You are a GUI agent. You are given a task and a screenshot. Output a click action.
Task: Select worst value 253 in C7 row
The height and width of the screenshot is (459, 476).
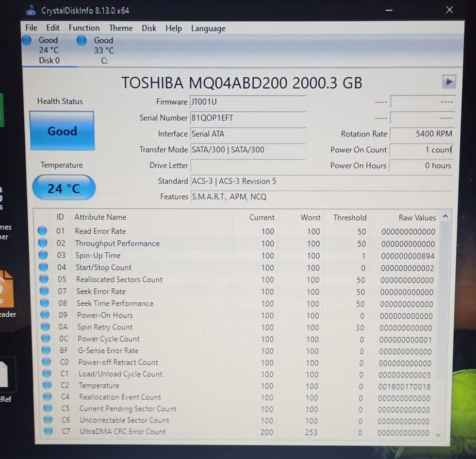[311, 432]
